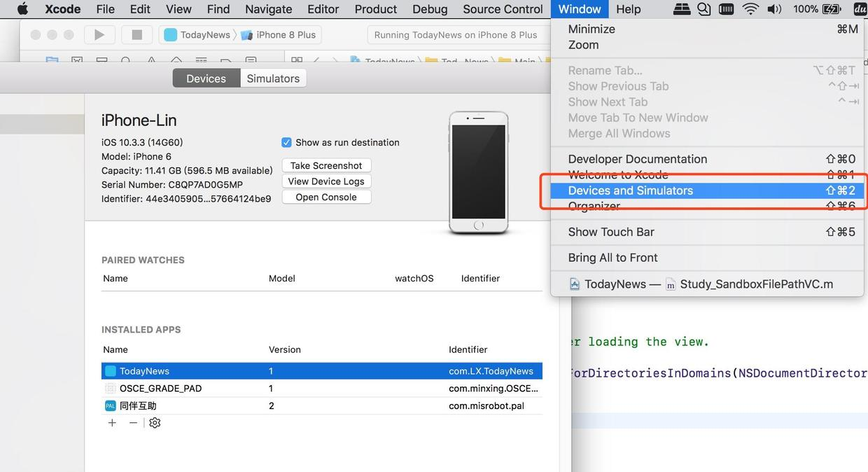Click the battery charging icon in menu bar
The image size is (868, 472).
pyautogui.click(x=832, y=9)
